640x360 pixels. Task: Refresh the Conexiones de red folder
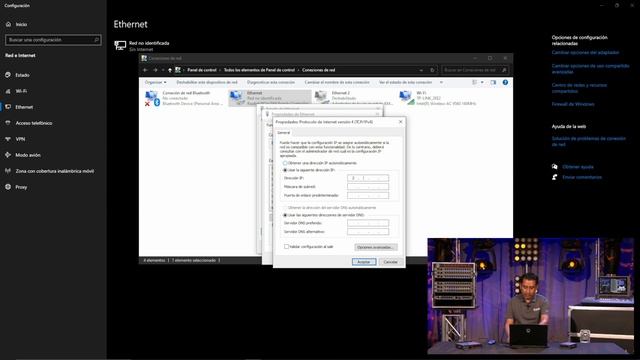pyautogui.click(x=432, y=70)
